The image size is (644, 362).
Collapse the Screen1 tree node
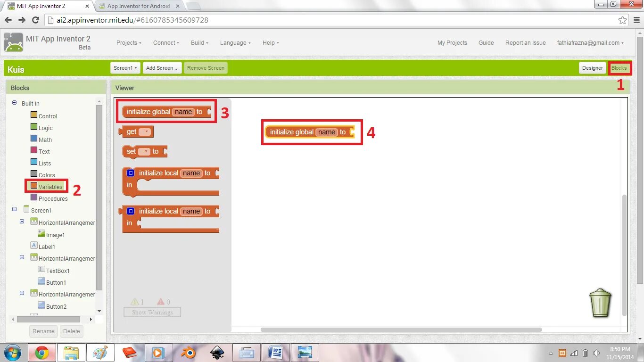14,209
